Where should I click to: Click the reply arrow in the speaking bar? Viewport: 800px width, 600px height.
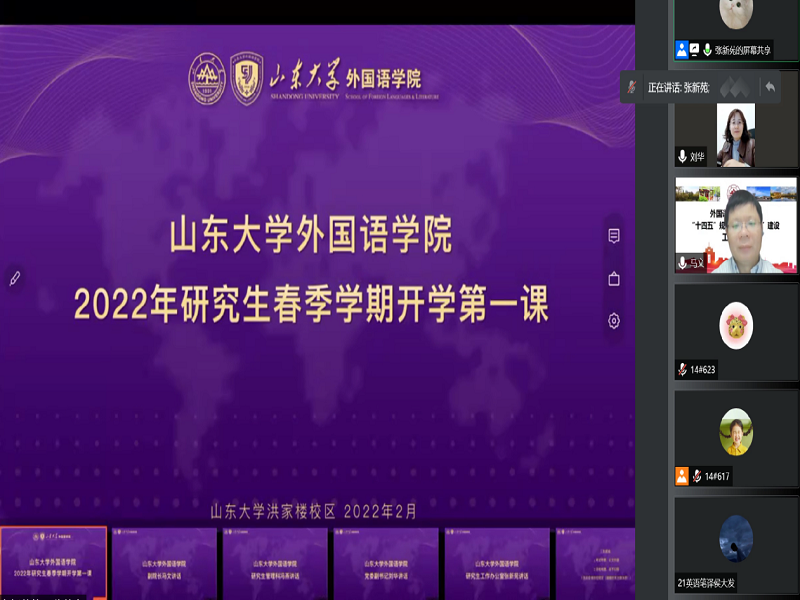[769, 87]
